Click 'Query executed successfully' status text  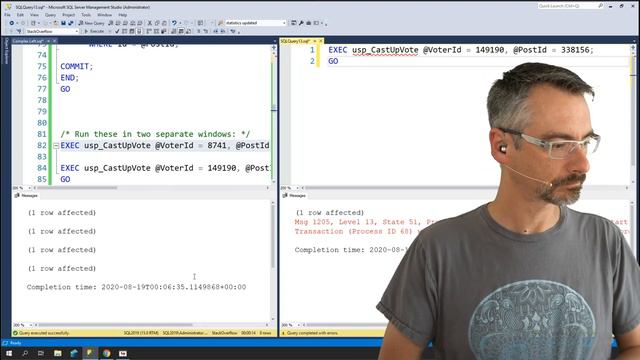click(x=44, y=333)
